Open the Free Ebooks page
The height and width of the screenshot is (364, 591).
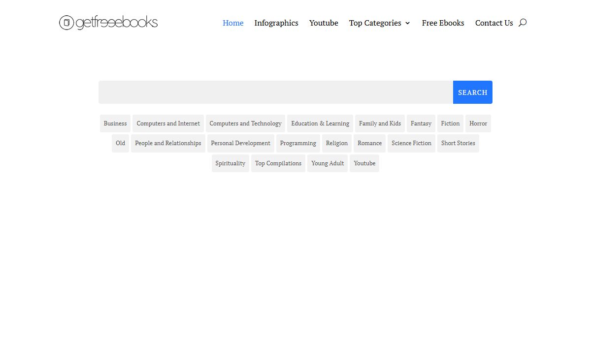coord(443,23)
